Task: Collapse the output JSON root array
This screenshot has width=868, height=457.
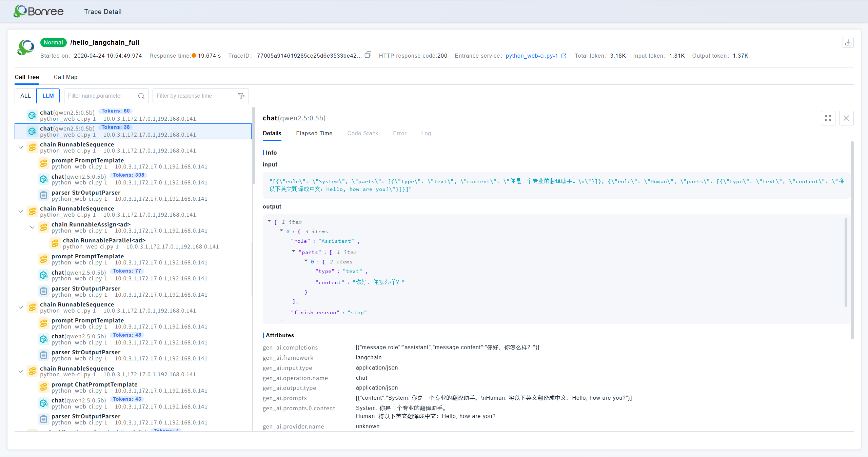Action: click(269, 221)
